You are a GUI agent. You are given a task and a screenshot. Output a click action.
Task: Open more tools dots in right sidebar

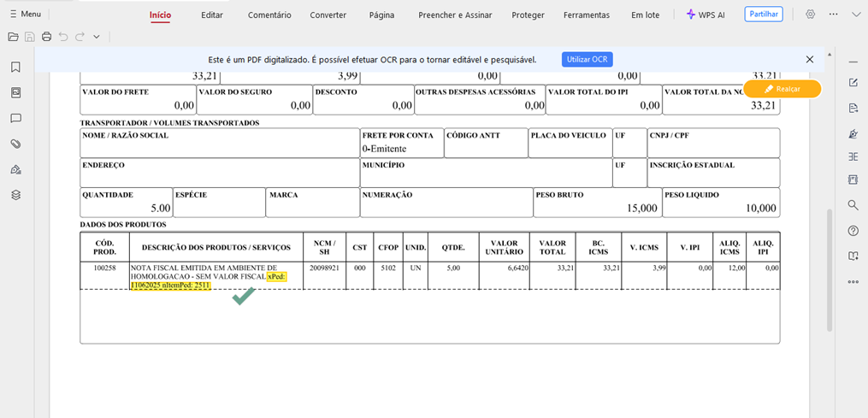pyautogui.click(x=853, y=282)
